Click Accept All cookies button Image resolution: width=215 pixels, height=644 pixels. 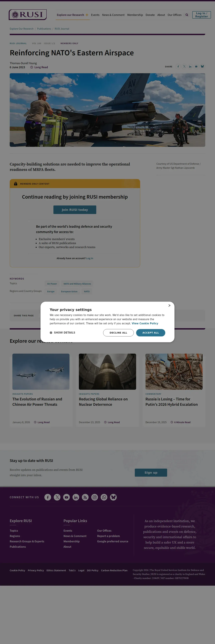[x=151, y=333]
